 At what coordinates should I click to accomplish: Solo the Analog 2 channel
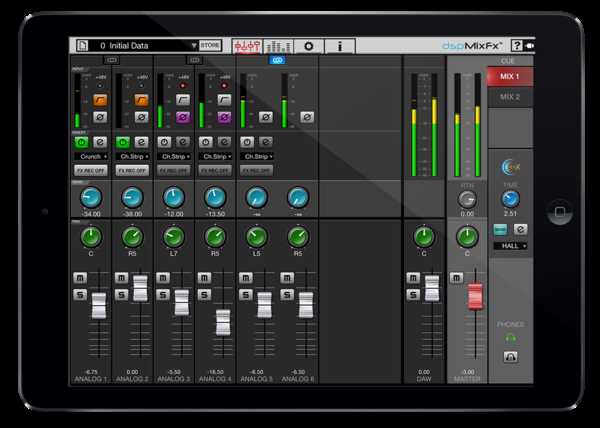coord(121,295)
